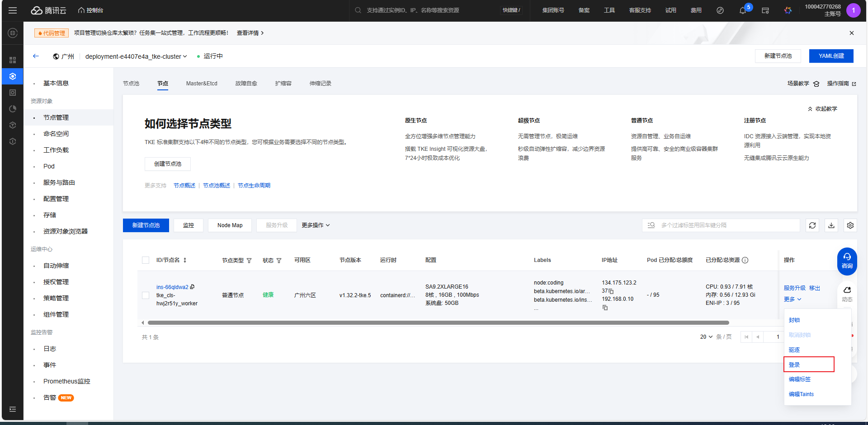Select the ins-66qldwa2 node row checkbox
Viewport: 868px width, 425px height.
146,295
